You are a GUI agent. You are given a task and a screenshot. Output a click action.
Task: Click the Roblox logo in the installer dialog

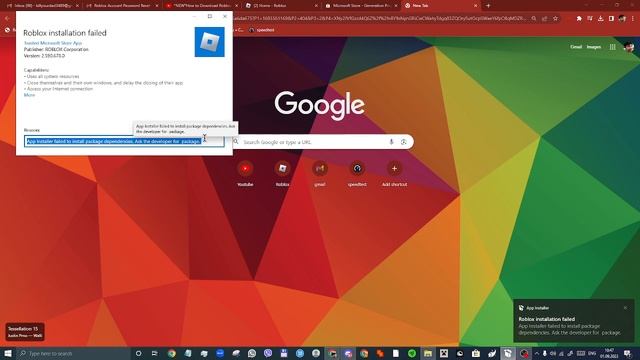209,42
